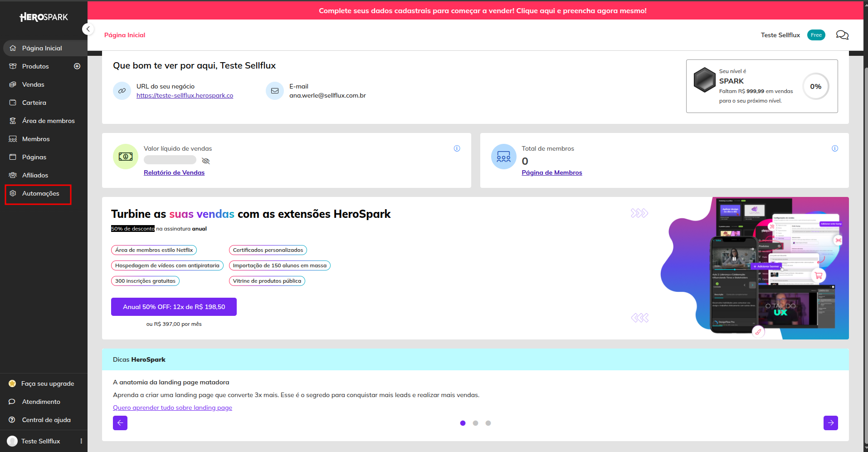This screenshot has width=868, height=452.
Task: Open the three-dot menu beside Teste Sellflux
Action: (81, 441)
